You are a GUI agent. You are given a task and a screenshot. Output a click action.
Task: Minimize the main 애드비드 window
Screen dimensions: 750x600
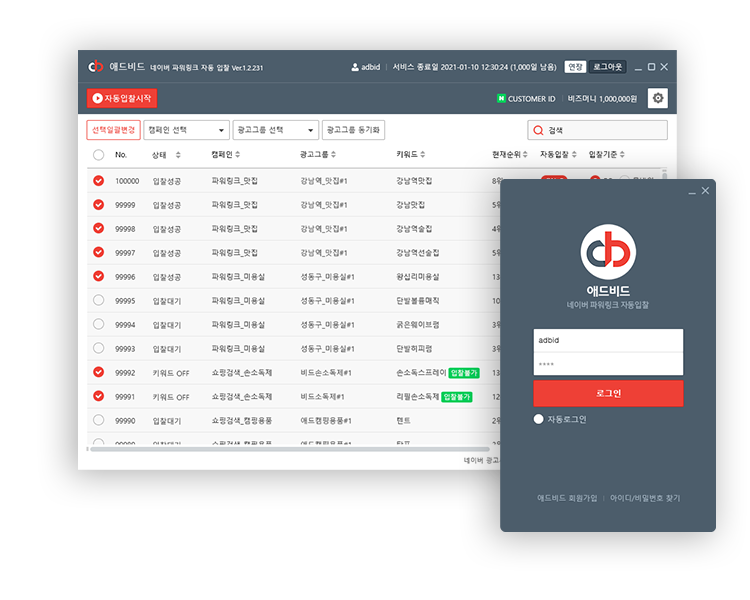[638, 67]
